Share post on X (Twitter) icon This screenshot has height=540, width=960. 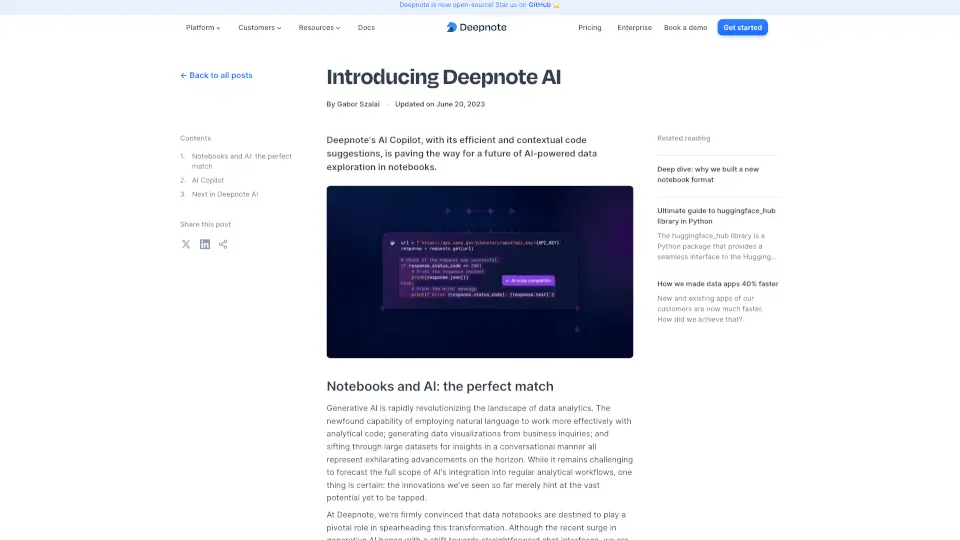coord(186,244)
